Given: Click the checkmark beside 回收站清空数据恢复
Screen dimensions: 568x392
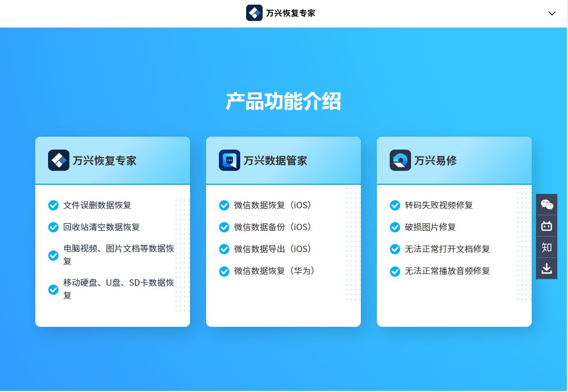Looking at the screenshot, I should pyautogui.click(x=53, y=226).
